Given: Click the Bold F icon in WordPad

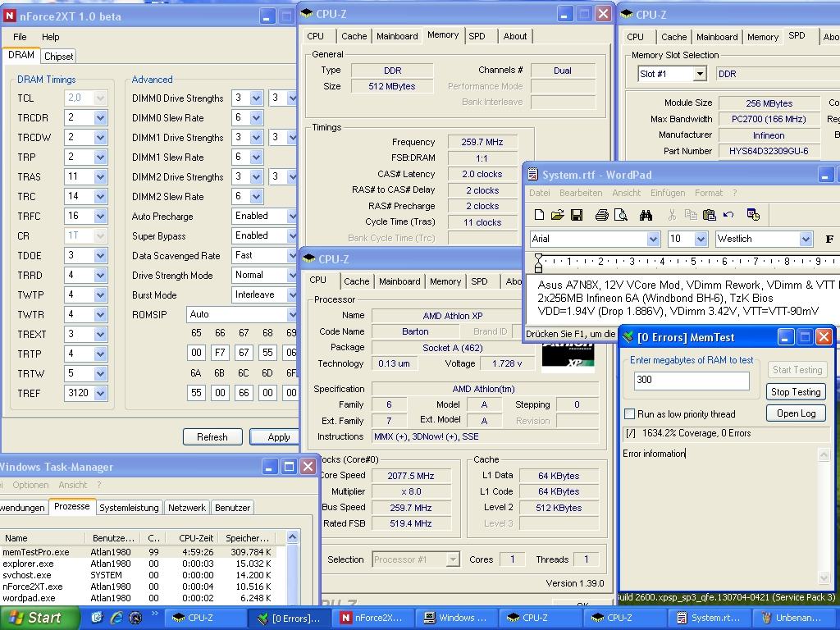Looking at the screenshot, I should (x=829, y=239).
